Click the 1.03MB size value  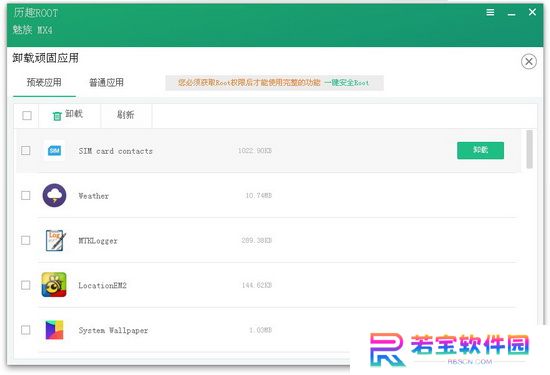tap(260, 330)
